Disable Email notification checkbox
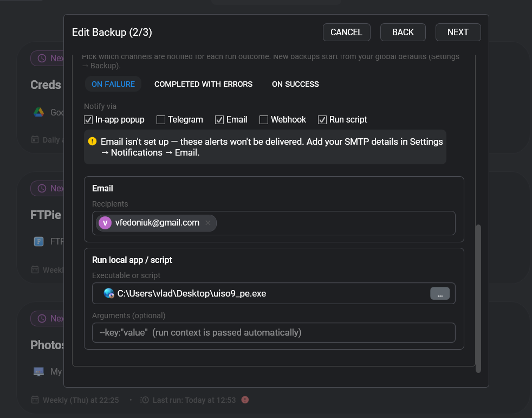The height and width of the screenshot is (418, 532). click(219, 120)
